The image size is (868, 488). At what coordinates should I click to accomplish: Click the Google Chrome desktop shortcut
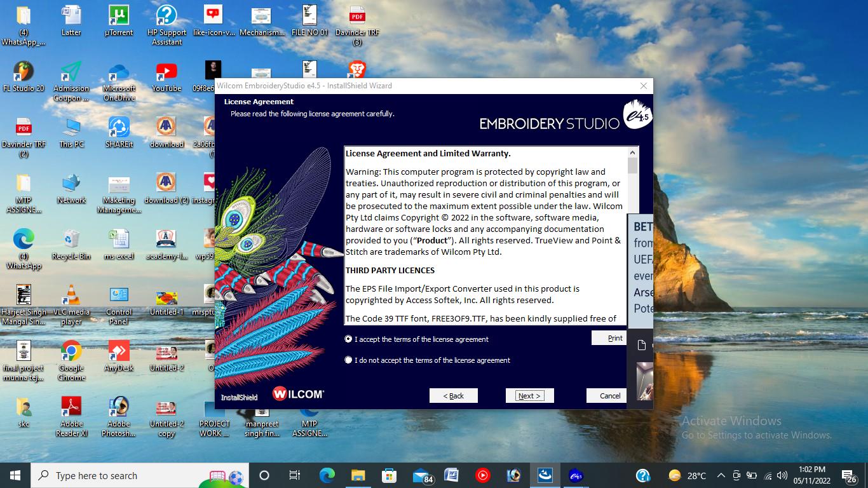[71, 352]
